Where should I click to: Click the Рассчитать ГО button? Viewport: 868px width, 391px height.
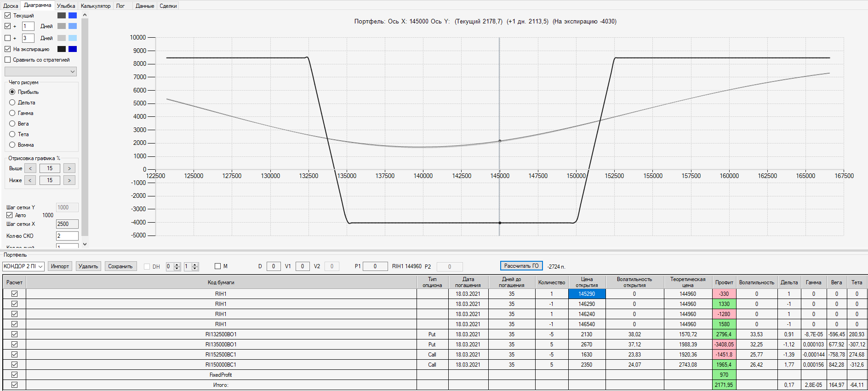[x=521, y=266]
